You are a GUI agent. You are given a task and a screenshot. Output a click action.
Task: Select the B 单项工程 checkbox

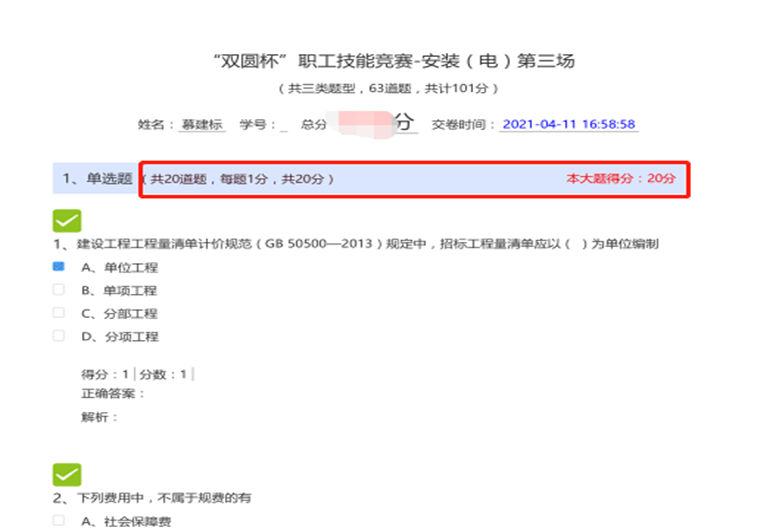(58, 290)
